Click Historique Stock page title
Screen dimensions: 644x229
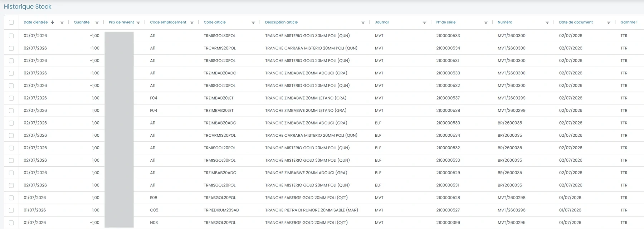click(28, 6)
